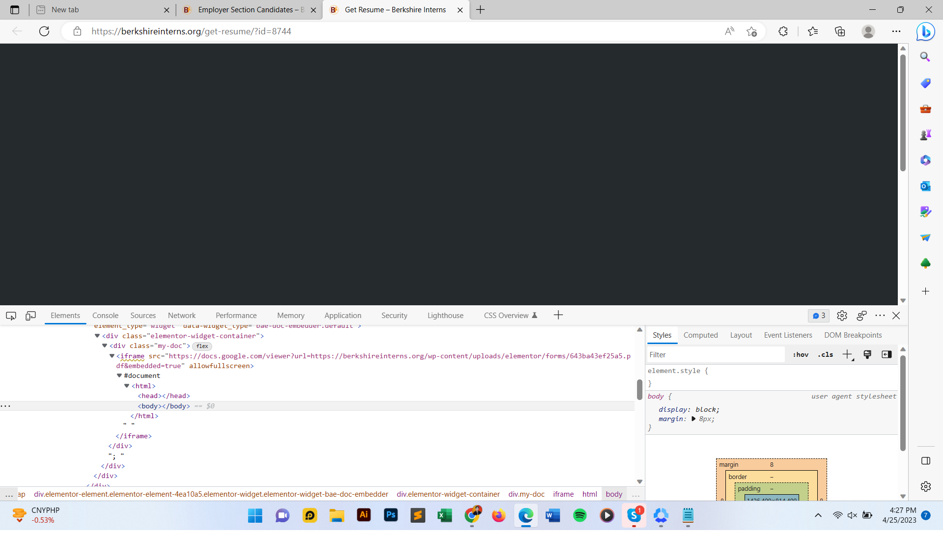The image size is (943, 560).
Task: Click body in the breadcrumb bar
Action: click(614, 494)
